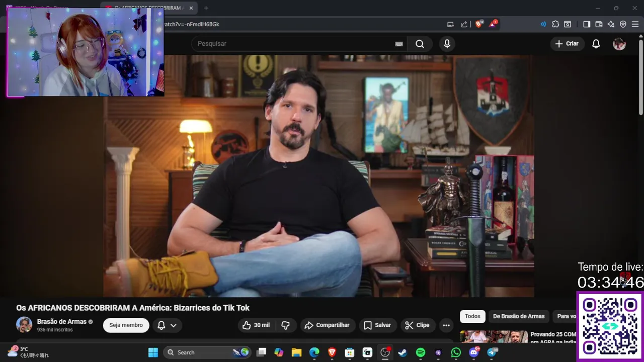Open Microsoft Edge from the taskbar

pos(314,352)
